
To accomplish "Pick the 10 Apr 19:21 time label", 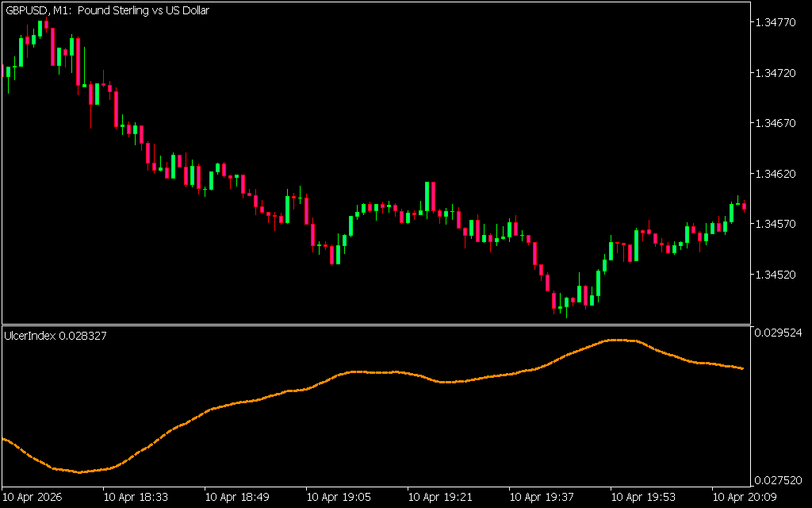I will (x=439, y=498).
